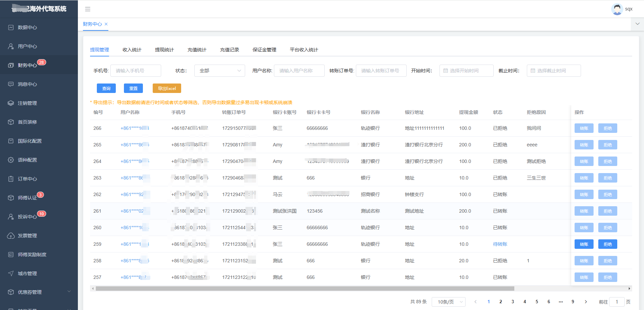Screen dimensions: 644x310
Task: Open the 开始时间 calendar picker
Action: coord(466,70)
